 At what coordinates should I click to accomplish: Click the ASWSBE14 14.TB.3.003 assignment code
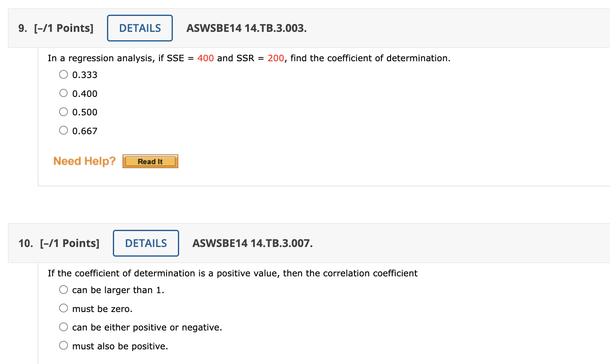pos(246,28)
